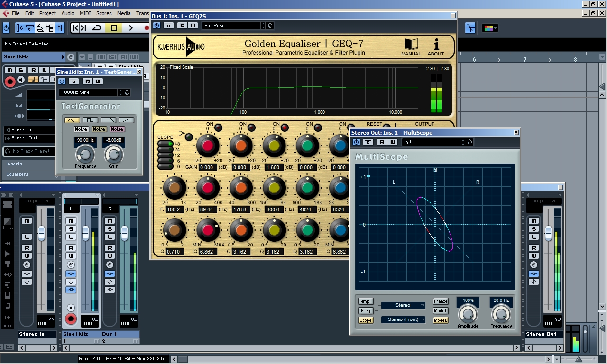Screen dimensions: 607x364
Task: Open the Media menu
Action: 124,13
